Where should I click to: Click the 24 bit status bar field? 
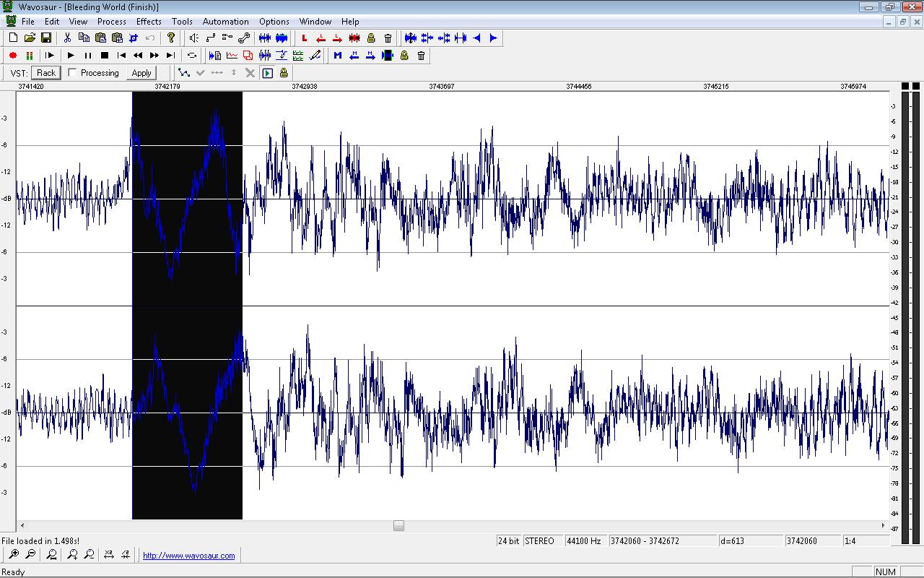click(509, 540)
